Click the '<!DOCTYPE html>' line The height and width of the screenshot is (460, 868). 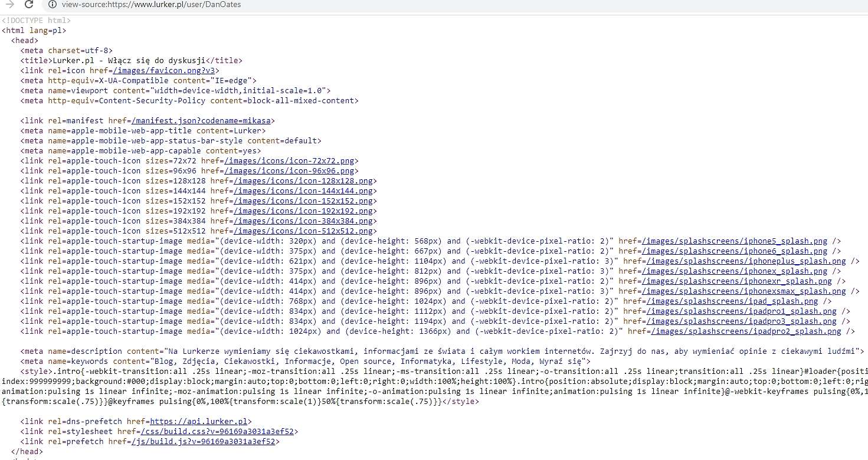[36, 20]
